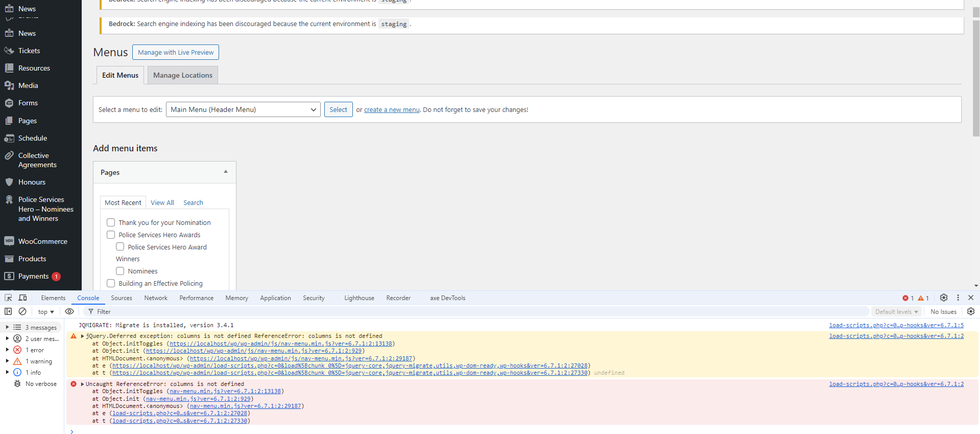This screenshot has width=980, height=434.
Task: Open the first initToggles nav-menu.min.js stack link
Action: (x=281, y=344)
